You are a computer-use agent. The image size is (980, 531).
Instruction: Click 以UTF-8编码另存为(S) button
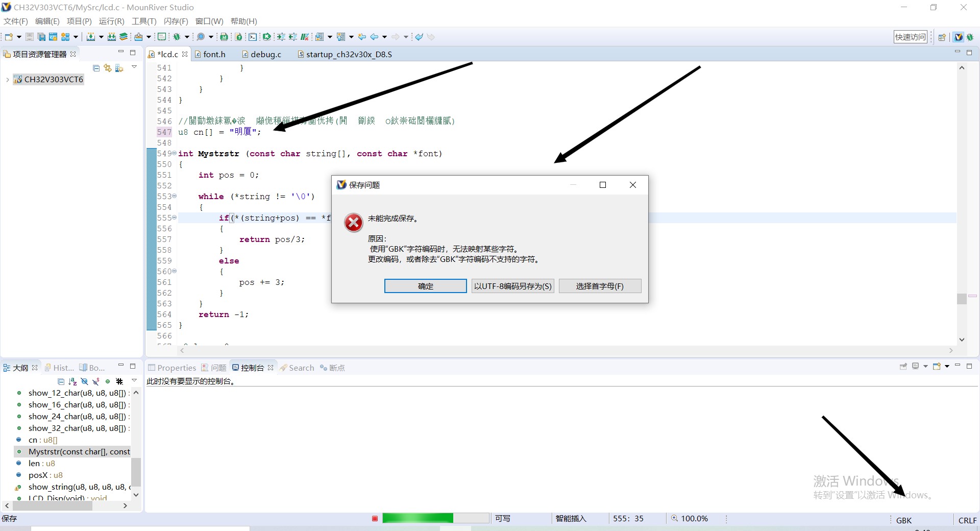(x=512, y=286)
